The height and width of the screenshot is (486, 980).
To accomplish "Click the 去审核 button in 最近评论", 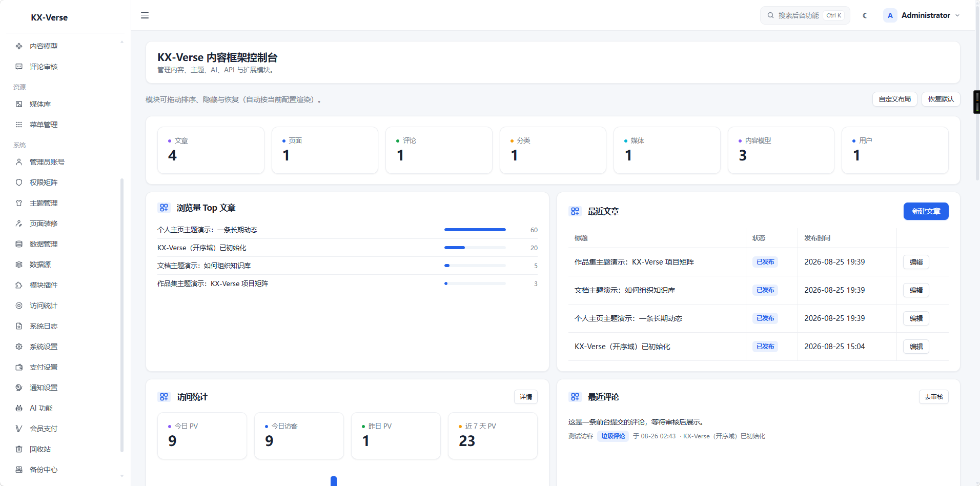I will [933, 397].
